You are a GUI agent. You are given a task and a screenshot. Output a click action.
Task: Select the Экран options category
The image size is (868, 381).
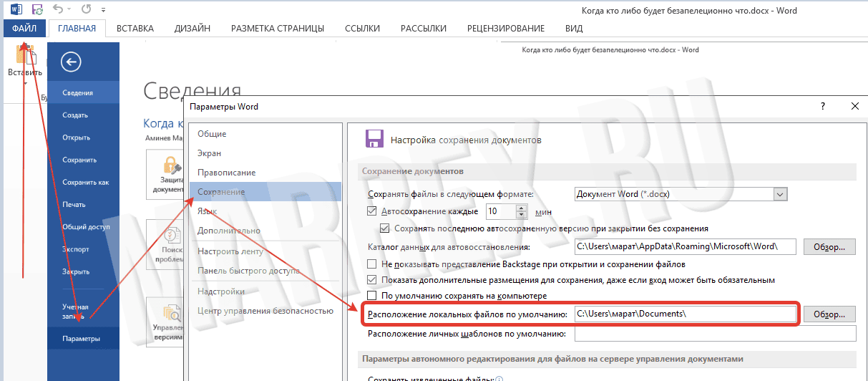pos(265,153)
